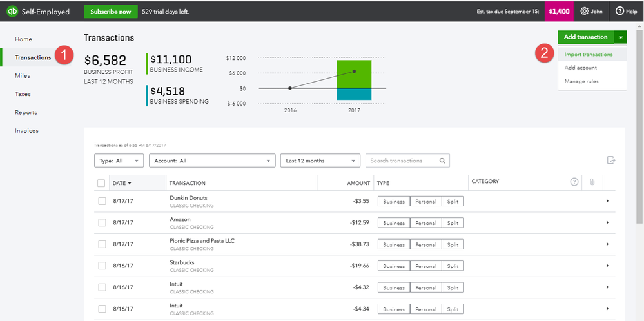Image resolution: width=644 pixels, height=321 pixels.
Task: Go to Miles in the left sidebar
Action: 23,75
